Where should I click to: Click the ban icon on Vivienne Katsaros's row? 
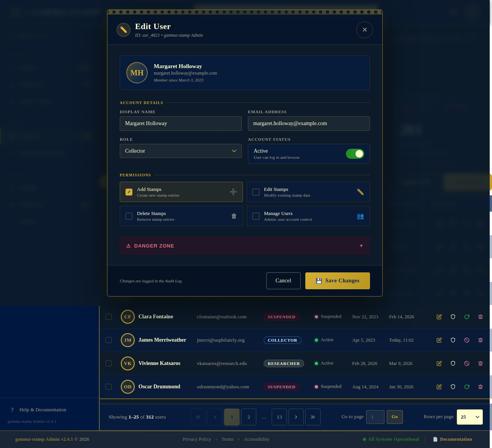(x=466, y=363)
